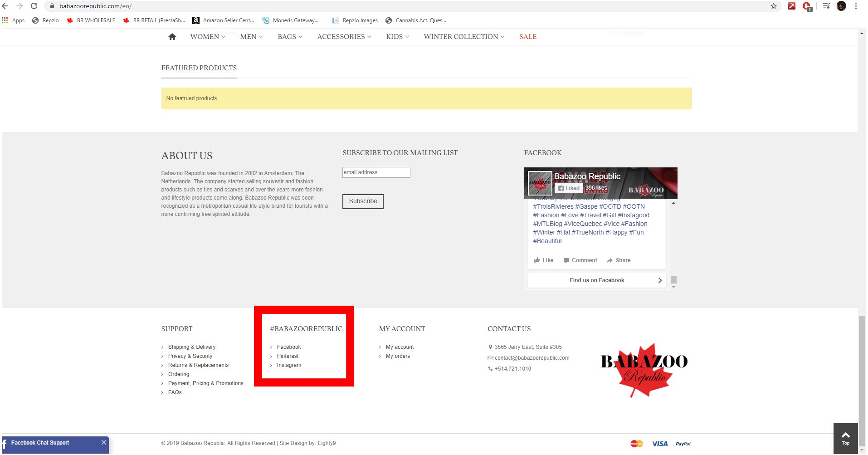
Task: Open the Cannabis Act bookmark
Action: [415, 20]
